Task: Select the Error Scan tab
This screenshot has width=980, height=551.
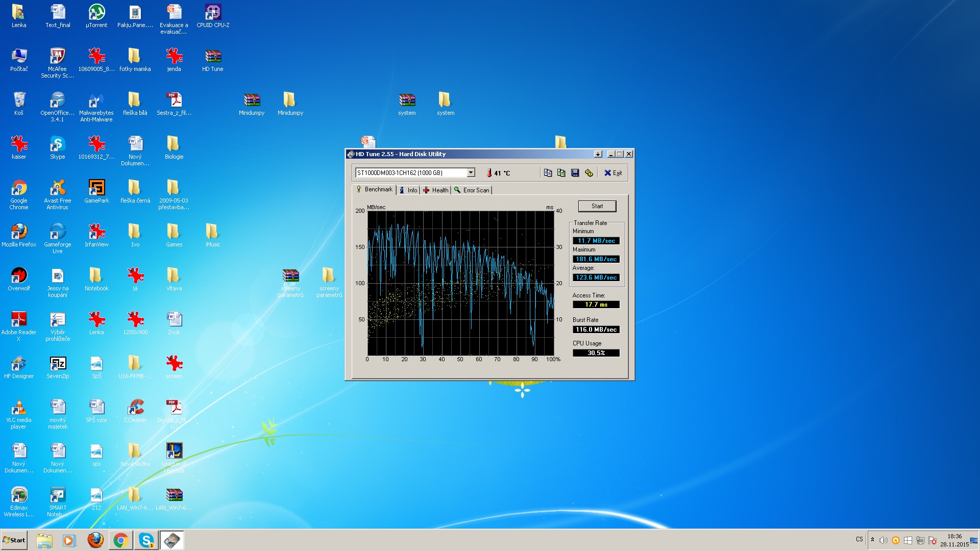Action: pyautogui.click(x=472, y=190)
